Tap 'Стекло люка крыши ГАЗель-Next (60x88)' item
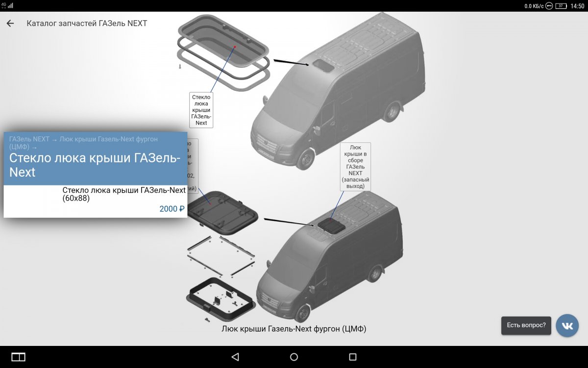588x368 pixels. click(124, 194)
